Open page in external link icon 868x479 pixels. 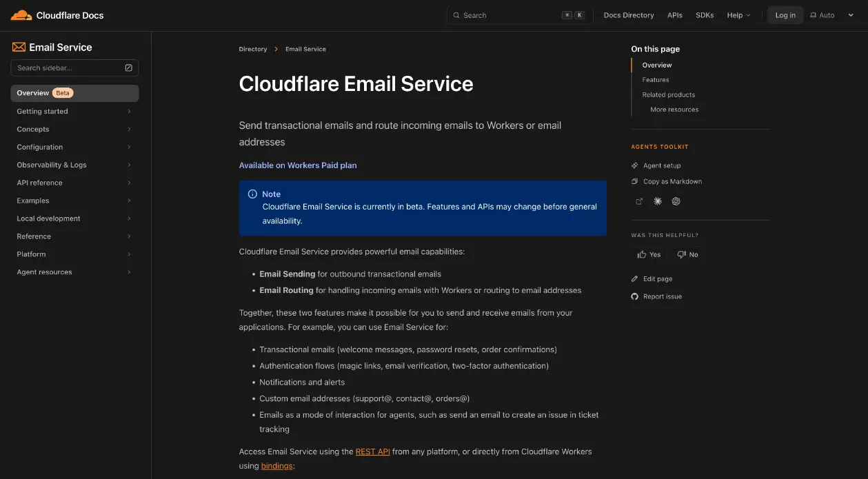pyautogui.click(x=638, y=201)
